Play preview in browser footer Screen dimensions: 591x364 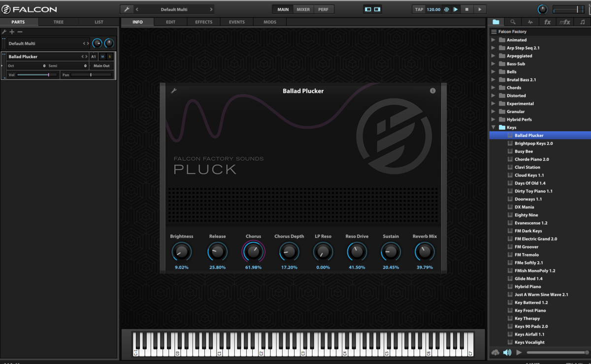519,353
